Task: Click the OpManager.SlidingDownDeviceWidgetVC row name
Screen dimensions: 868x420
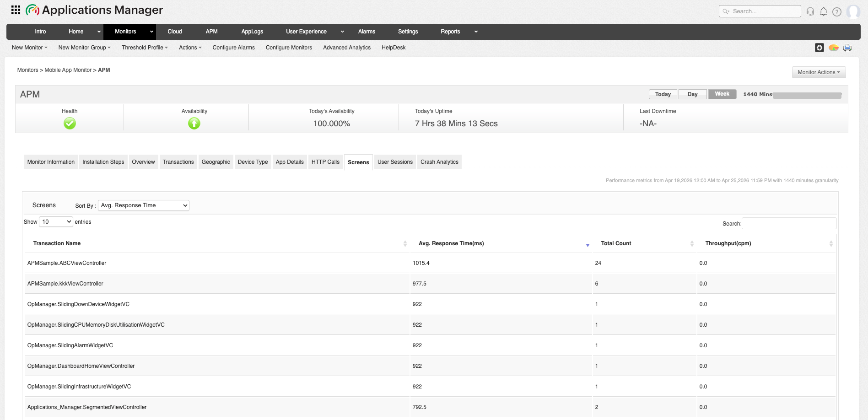Action: click(78, 304)
